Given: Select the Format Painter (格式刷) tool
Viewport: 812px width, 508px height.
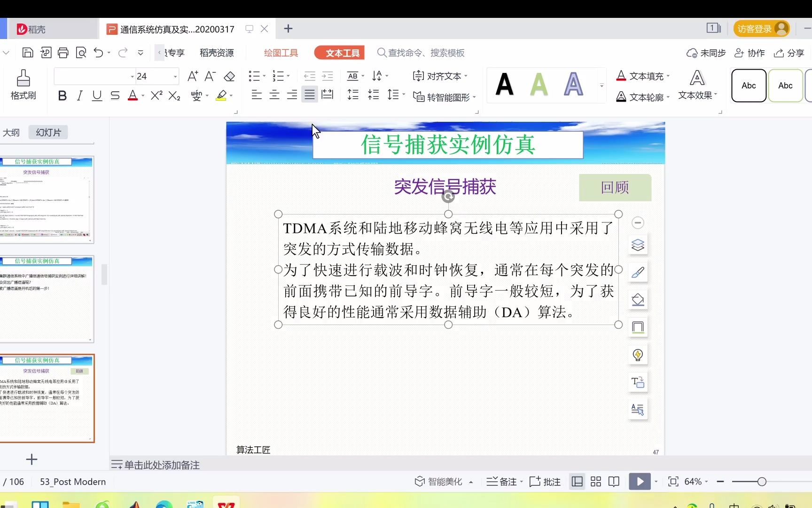Looking at the screenshot, I should point(23,85).
